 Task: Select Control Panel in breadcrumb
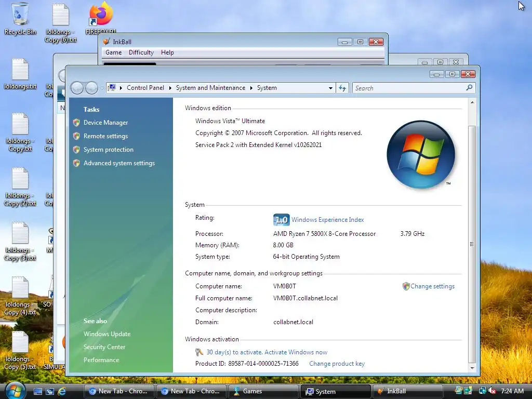[x=145, y=88]
